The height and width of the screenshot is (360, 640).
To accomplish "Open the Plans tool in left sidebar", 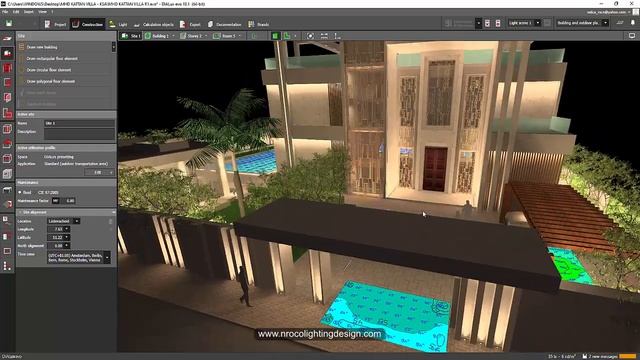I will pyautogui.click(x=7, y=38).
